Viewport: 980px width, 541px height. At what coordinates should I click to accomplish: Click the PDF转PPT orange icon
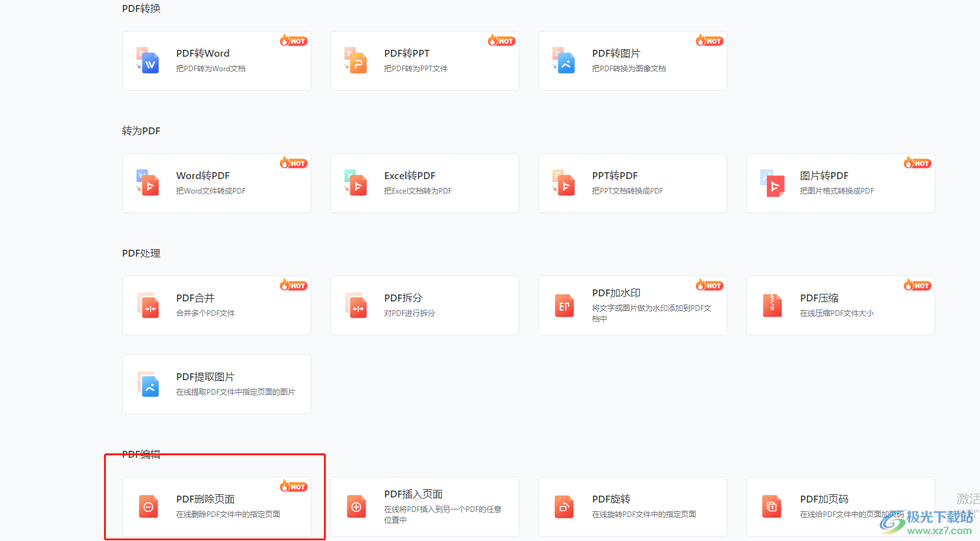(x=356, y=61)
